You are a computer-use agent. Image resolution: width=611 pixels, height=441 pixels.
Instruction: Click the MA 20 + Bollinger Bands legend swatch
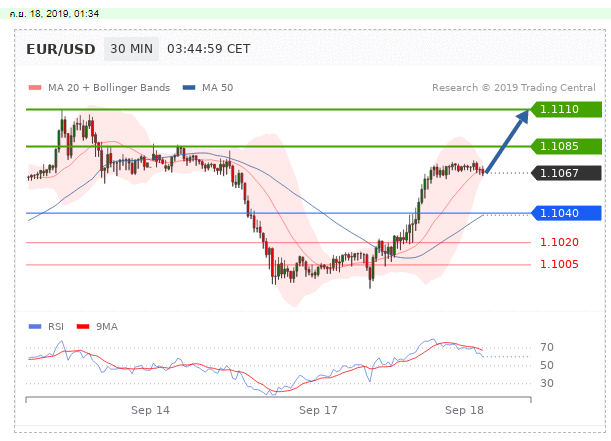click(35, 88)
